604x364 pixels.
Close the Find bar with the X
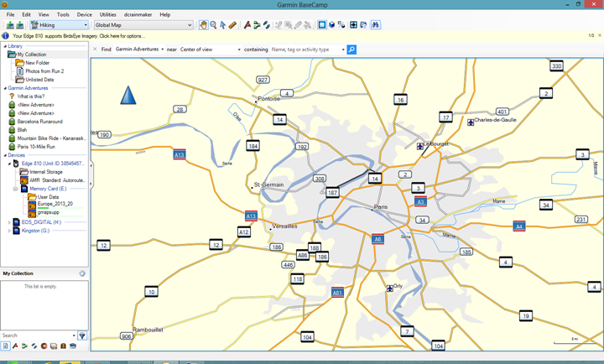(95, 49)
